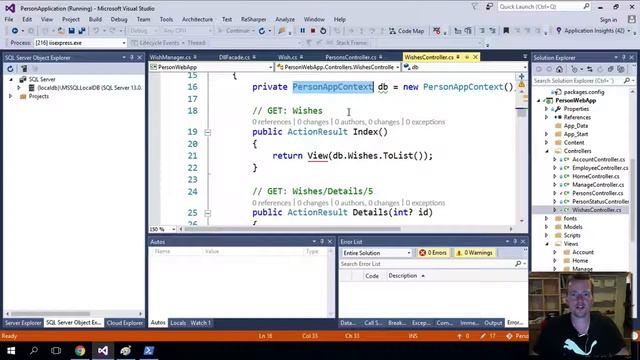
Task: Click PowerShell icon in taskbar
Action: pos(149,351)
